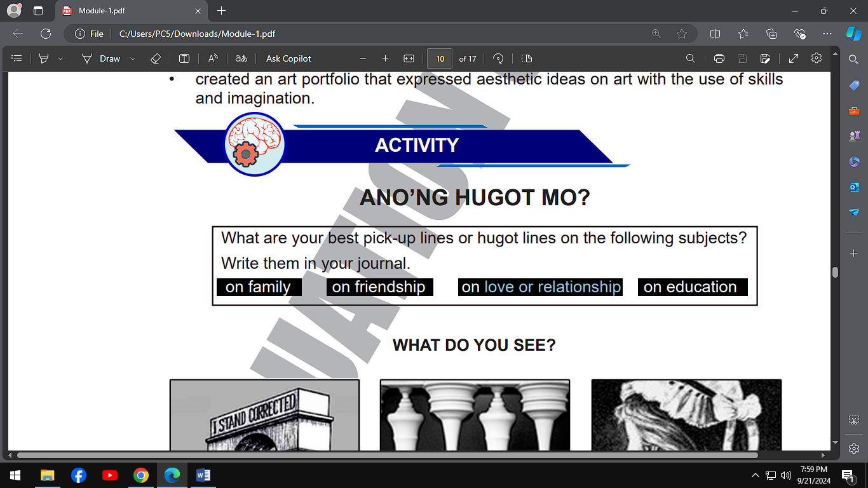Viewport: 868px width, 488px height.
Task: Customize the sidebar with the plus button
Action: tap(854, 253)
